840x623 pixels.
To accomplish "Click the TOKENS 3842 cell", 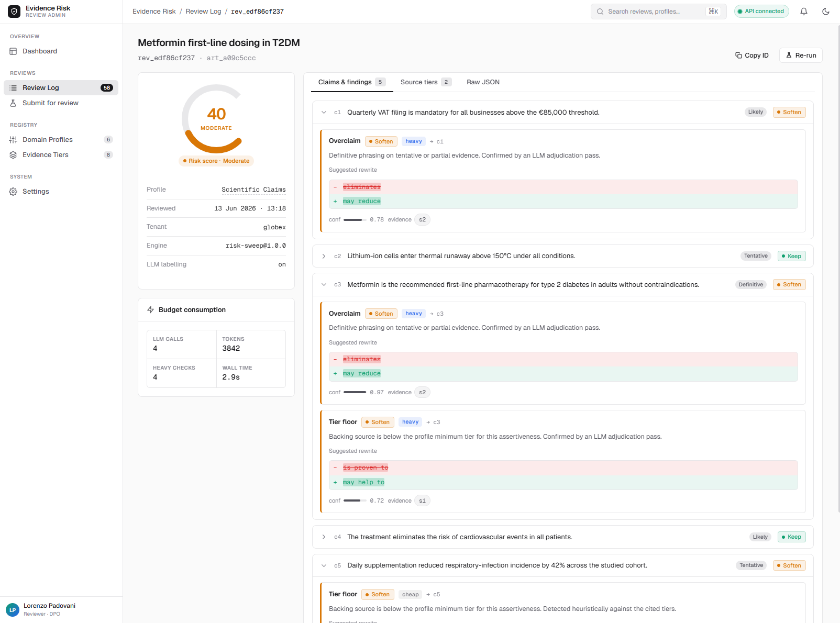I will [x=251, y=344].
